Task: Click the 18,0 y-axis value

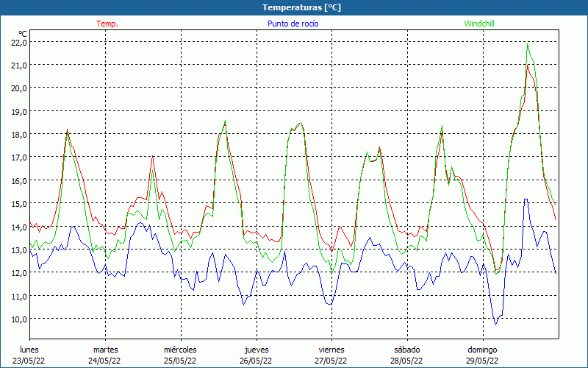Action: pyautogui.click(x=19, y=135)
